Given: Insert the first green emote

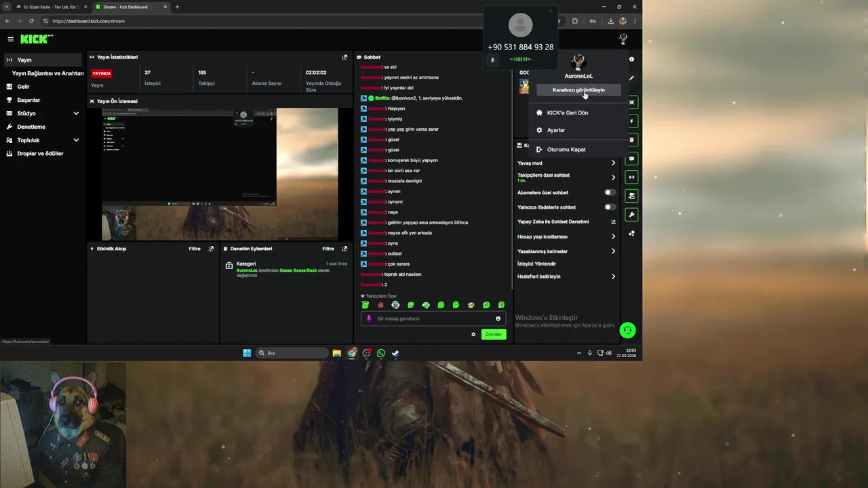Looking at the screenshot, I should click(x=366, y=305).
